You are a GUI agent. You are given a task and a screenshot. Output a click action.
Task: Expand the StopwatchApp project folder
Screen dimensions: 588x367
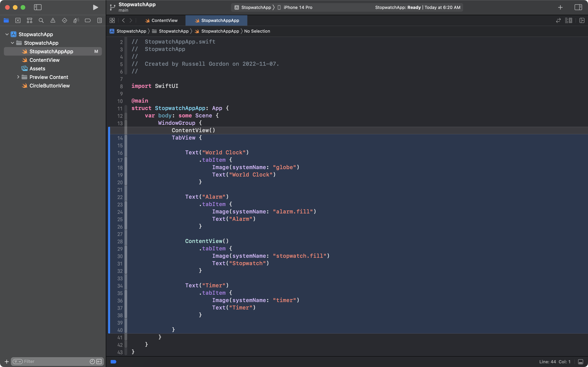tap(7, 34)
